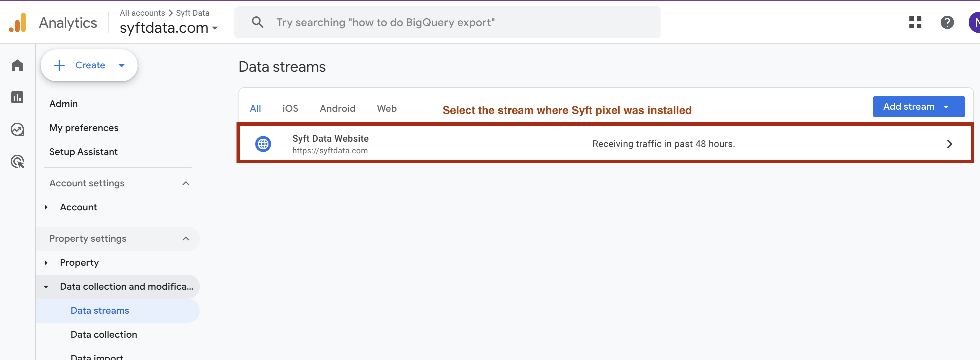Open the Advertising icon in sidebar
This screenshot has height=360, width=980.
click(x=17, y=162)
